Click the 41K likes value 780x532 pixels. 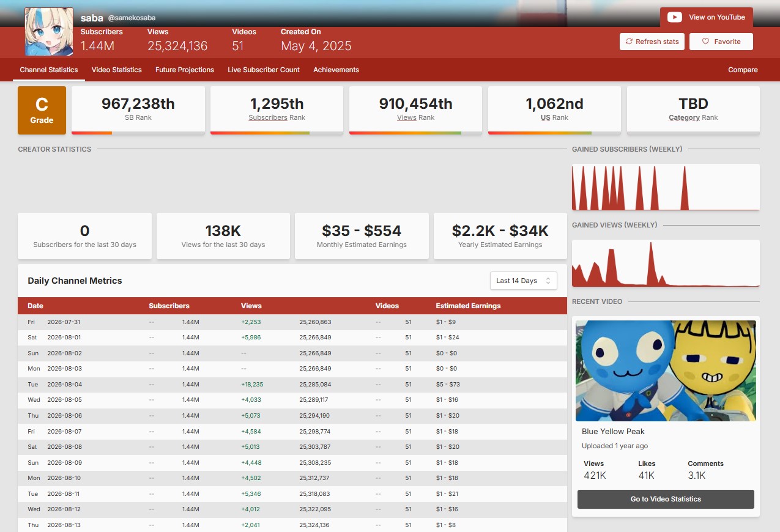click(x=646, y=475)
